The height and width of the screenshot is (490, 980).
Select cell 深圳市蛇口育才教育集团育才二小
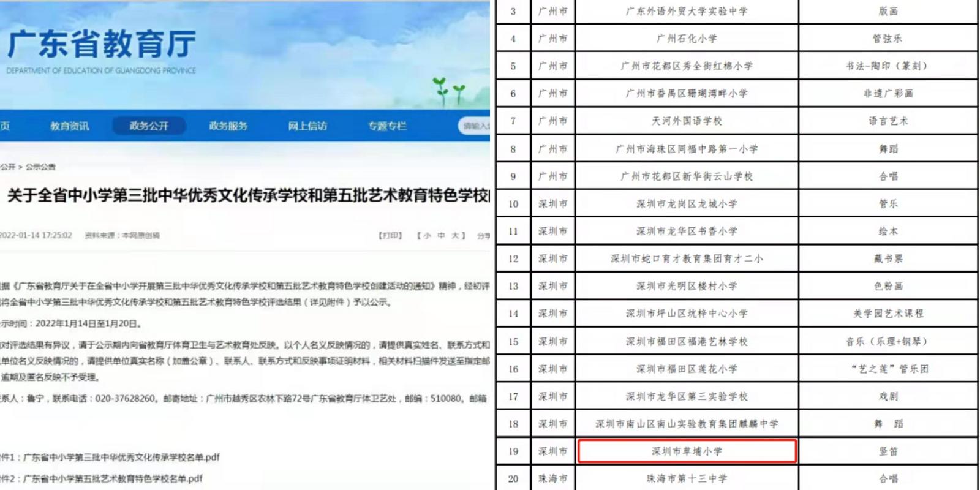click(x=687, y=259)
